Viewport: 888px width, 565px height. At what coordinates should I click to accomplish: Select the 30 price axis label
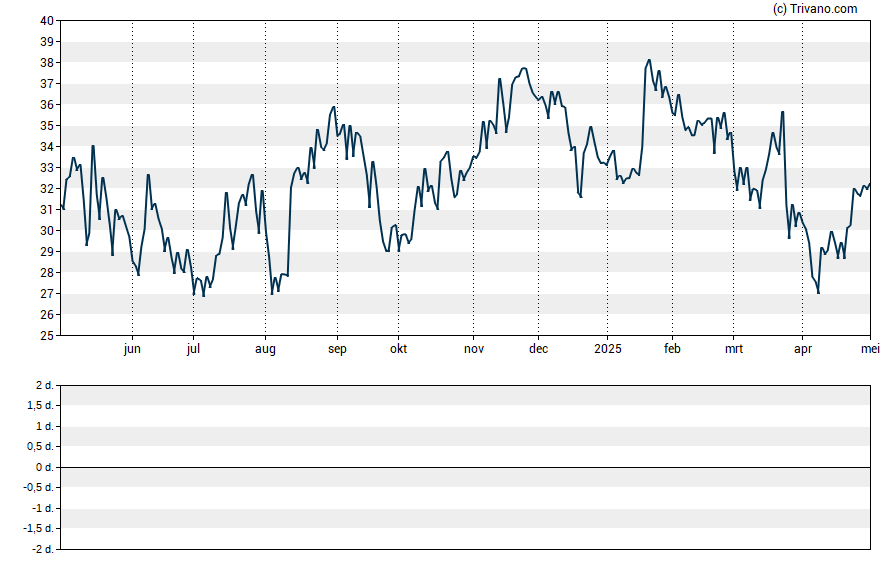[x=47, y=230]
